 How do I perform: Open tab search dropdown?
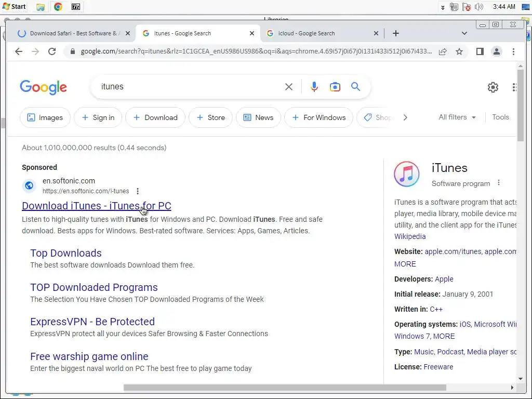(x=464, y=33)
